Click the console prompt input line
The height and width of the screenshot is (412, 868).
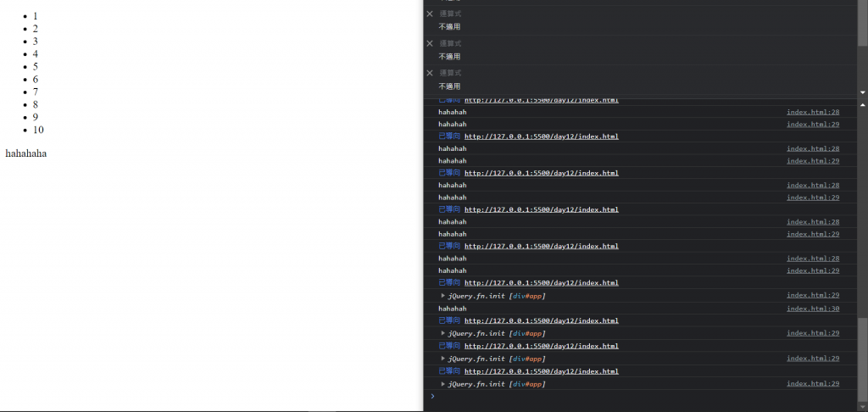643,396
